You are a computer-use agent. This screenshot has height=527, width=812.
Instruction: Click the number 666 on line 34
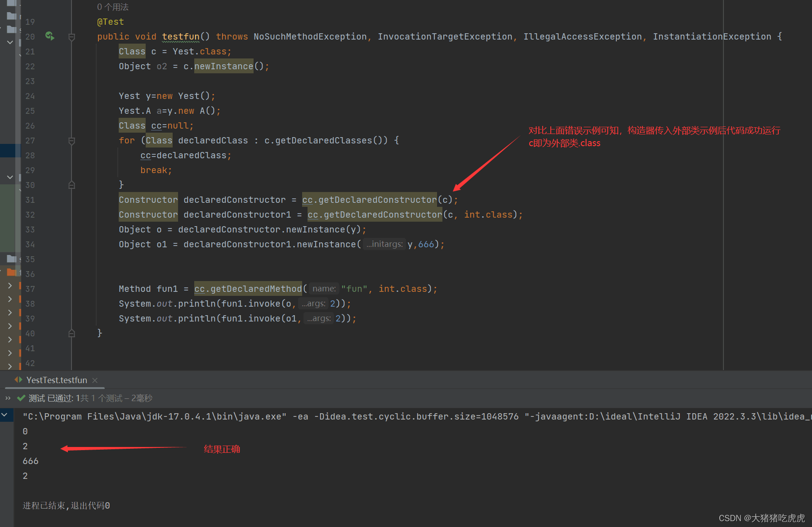(x=426, y=244)
